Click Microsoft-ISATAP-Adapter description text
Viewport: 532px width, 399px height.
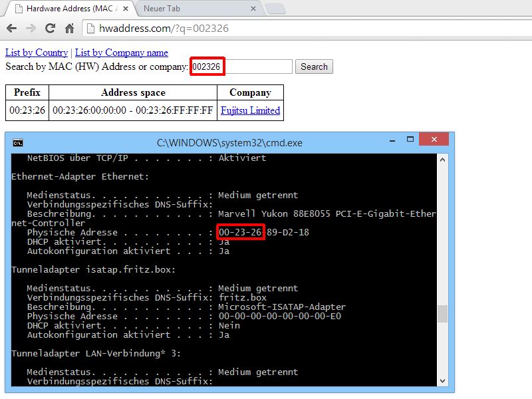click(282, 307)
